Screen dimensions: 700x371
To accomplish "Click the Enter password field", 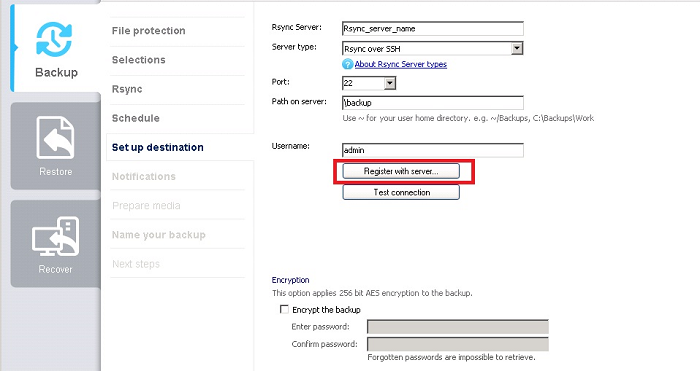I will pyautogui.click(x=458, y=327).
